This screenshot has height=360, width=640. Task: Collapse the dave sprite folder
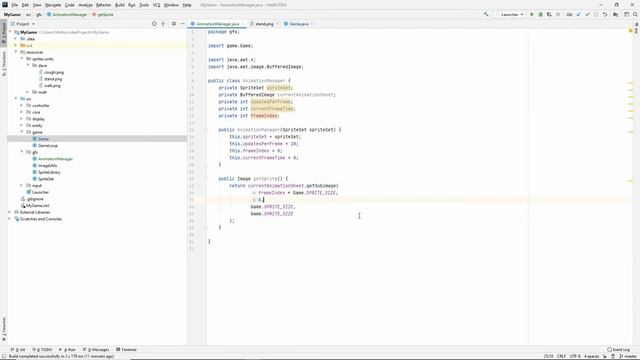click(x=28, y=65)
